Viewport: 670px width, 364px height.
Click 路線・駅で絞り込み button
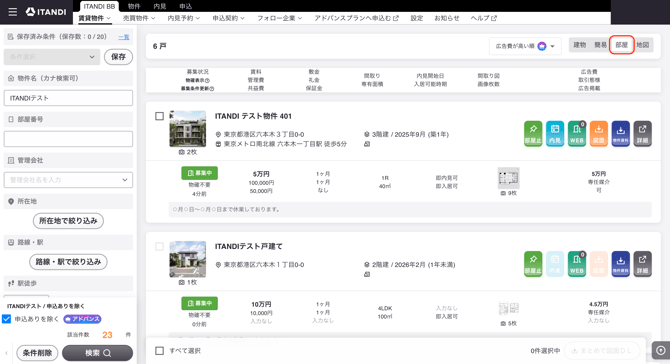pyautogui.click(x=68, y=262)
